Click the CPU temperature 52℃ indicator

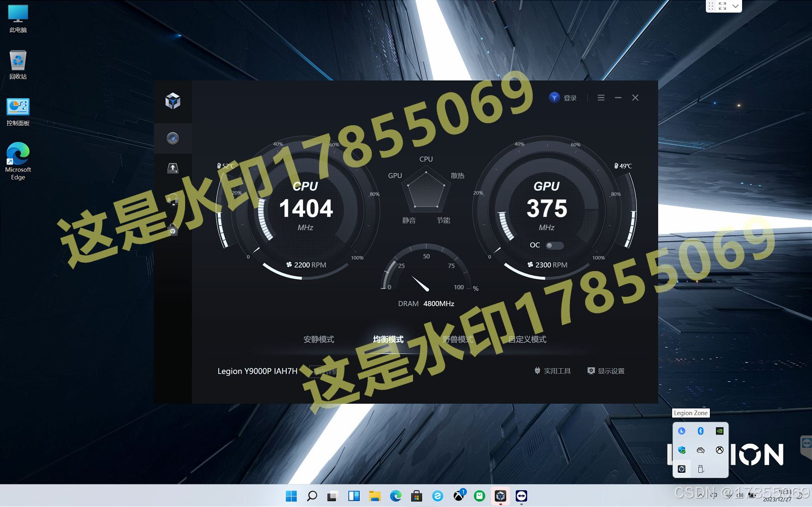pos(225,166)
